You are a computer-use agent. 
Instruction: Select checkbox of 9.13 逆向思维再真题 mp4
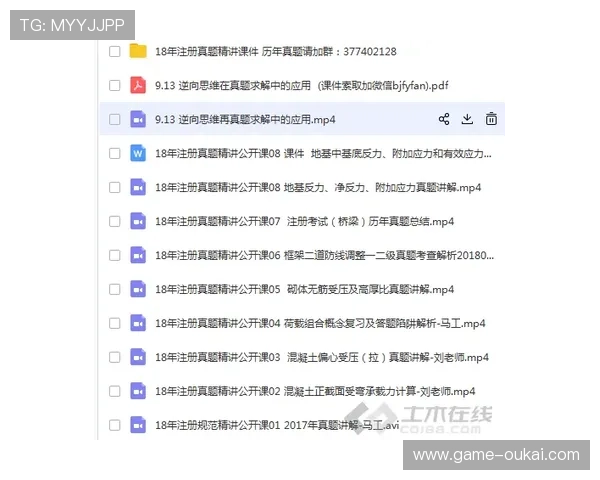pos(114,119)
